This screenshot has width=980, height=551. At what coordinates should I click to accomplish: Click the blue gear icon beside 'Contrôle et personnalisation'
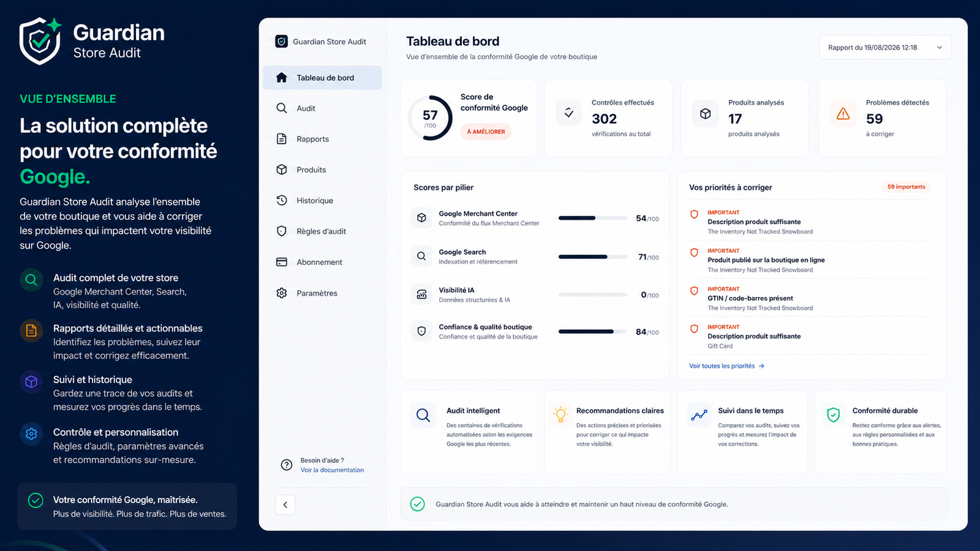tap(31, 434)
